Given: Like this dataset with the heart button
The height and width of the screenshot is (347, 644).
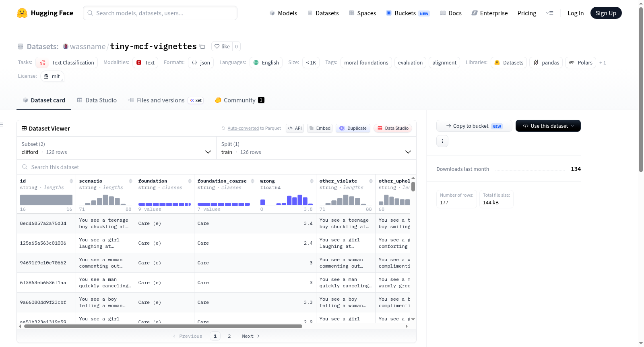Looking at the screenshot, I should 222,46.
